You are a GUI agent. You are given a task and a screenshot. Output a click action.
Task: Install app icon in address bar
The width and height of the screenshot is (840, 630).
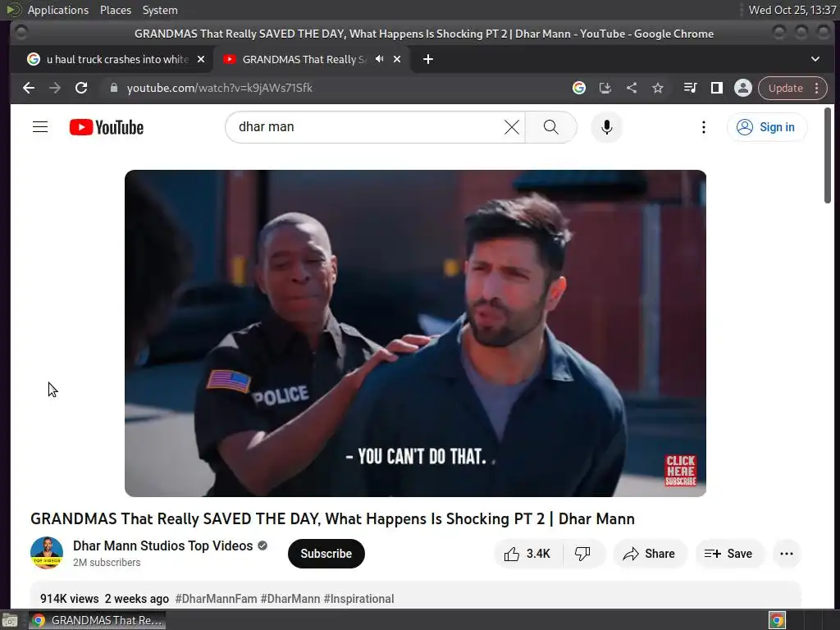tap(605, 88)
